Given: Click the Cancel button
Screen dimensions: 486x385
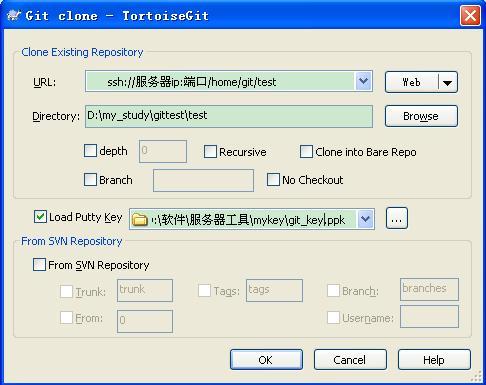Looking at the screenshot, I should click(x=350, y=360).
